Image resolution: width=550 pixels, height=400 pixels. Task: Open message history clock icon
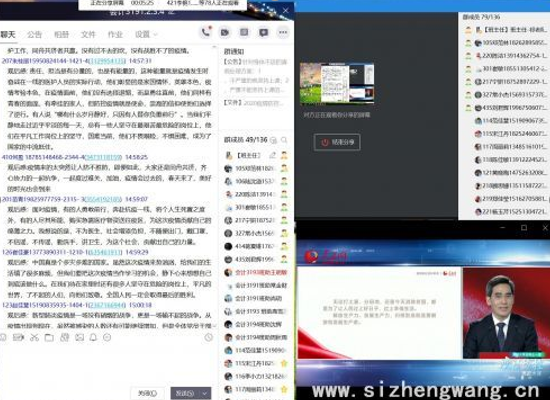208,337
